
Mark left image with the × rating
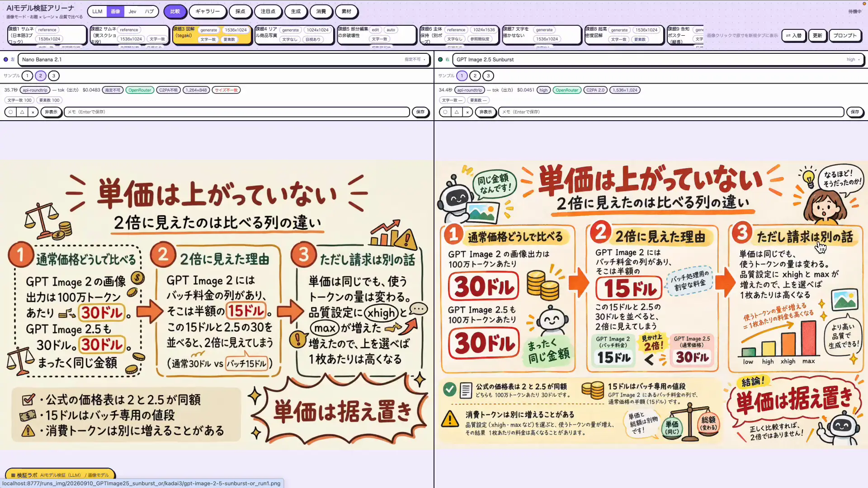[33, 112]
